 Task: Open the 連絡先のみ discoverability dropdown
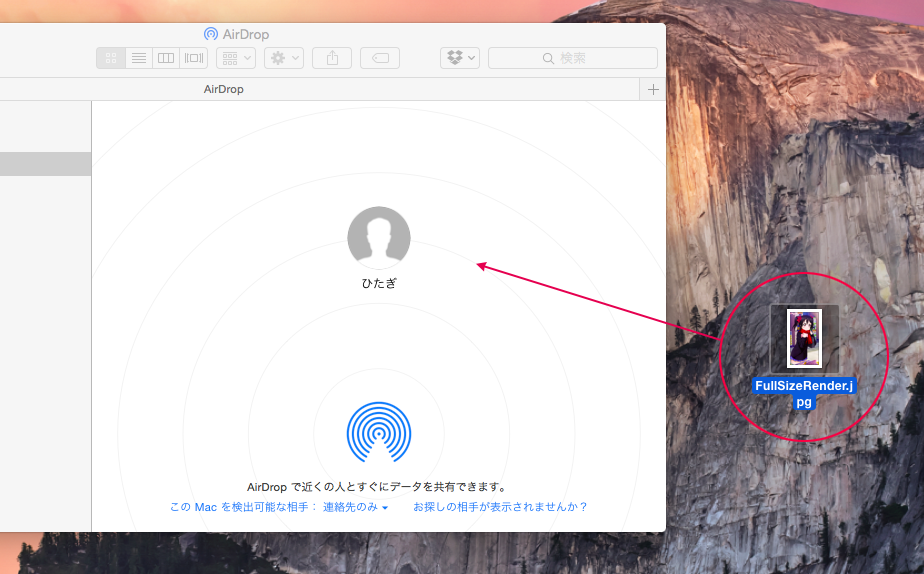[x=355, y=507]
